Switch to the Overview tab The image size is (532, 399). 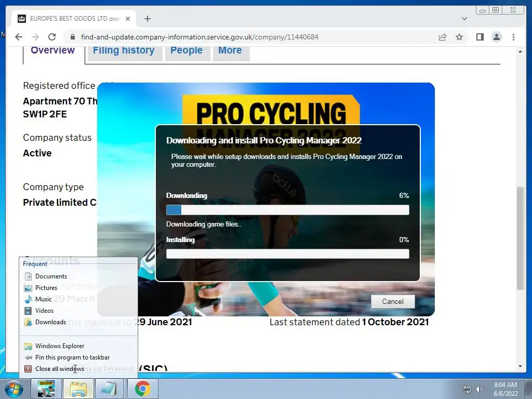[52, 50]
